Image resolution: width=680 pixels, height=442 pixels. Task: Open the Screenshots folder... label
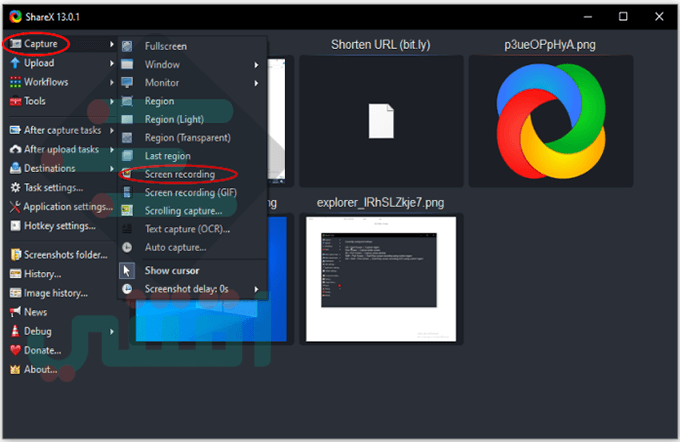65,255
